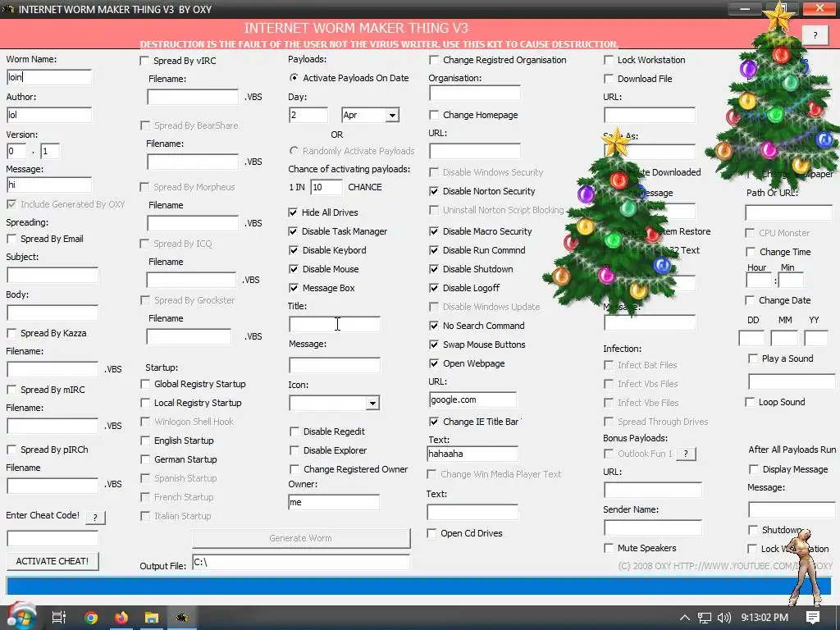
Task: Tick the Open Cd Drives checkbox
Action: [431, 533]
